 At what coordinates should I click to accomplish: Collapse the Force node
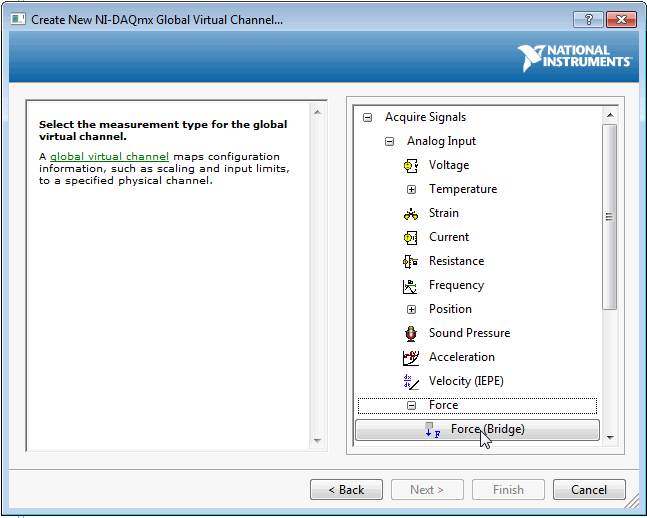coord(411,405)
